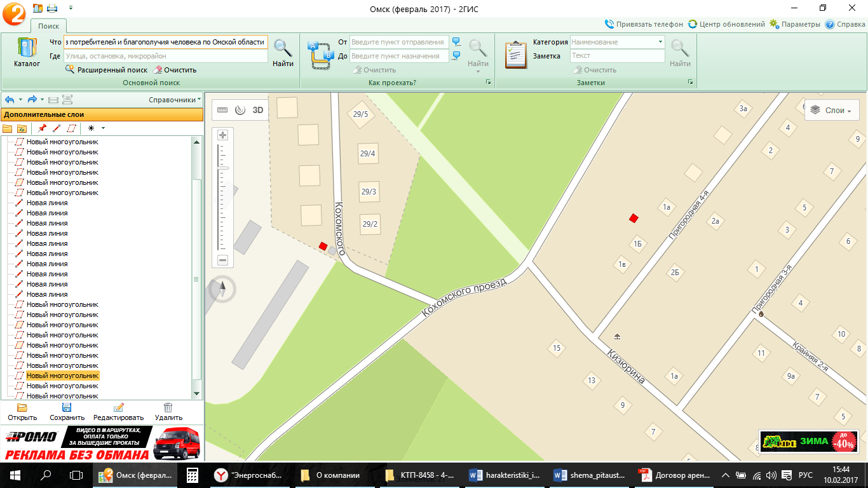Click Удалить trash icon in layers panel
The image size is (868, 488).
168,411
